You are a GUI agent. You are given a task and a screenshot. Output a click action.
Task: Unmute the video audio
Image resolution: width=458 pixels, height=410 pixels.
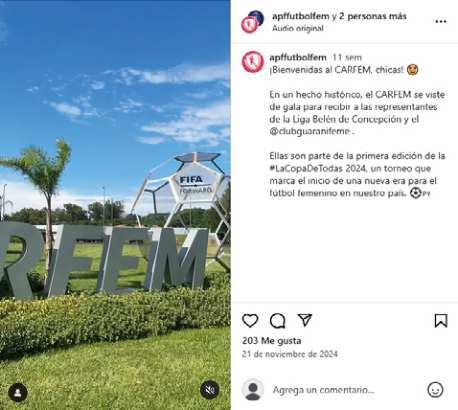point(209,390)
